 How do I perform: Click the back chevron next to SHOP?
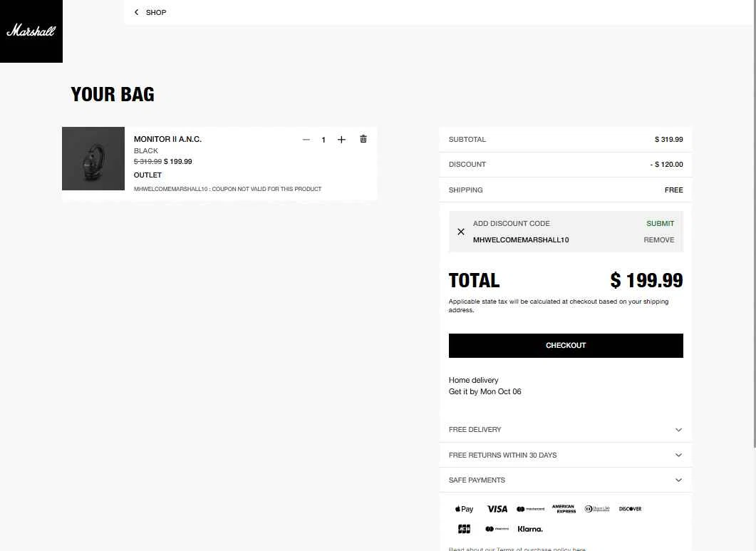tap(136, 13)
